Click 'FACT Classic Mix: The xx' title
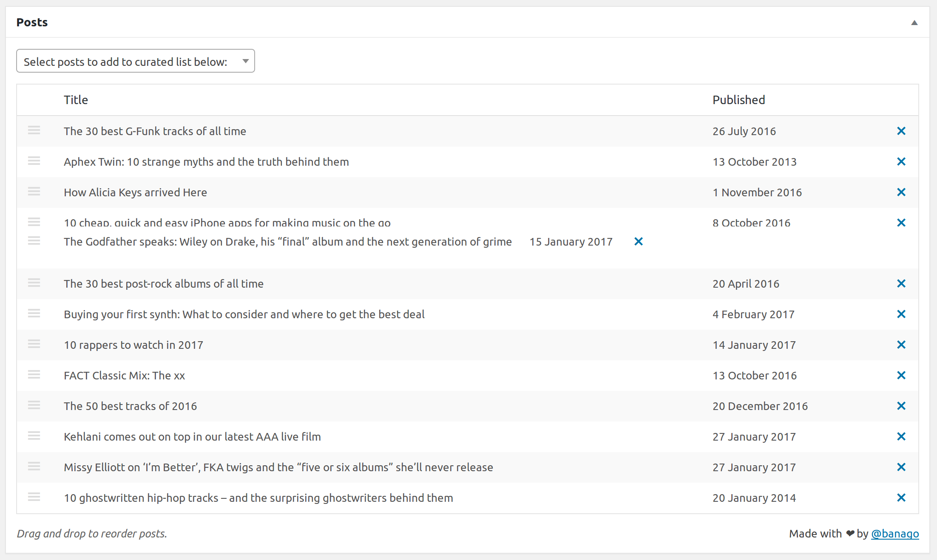Viewport: 937px width, 560px height. point(124,376)
